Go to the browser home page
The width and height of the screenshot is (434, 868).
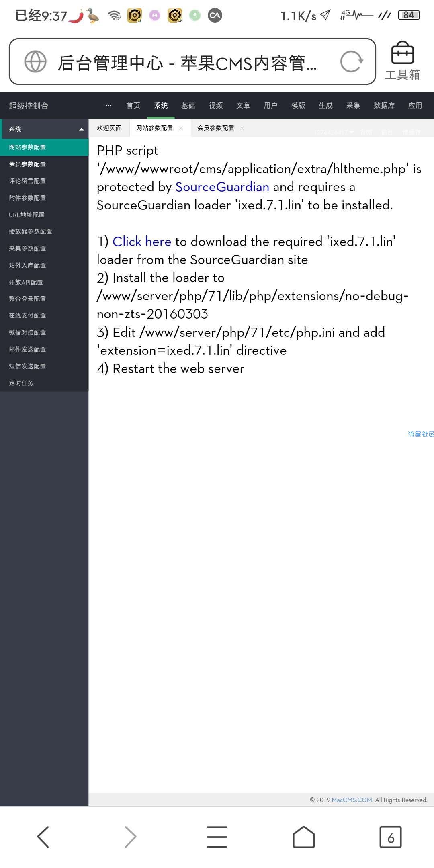click(x=304, y=837)
